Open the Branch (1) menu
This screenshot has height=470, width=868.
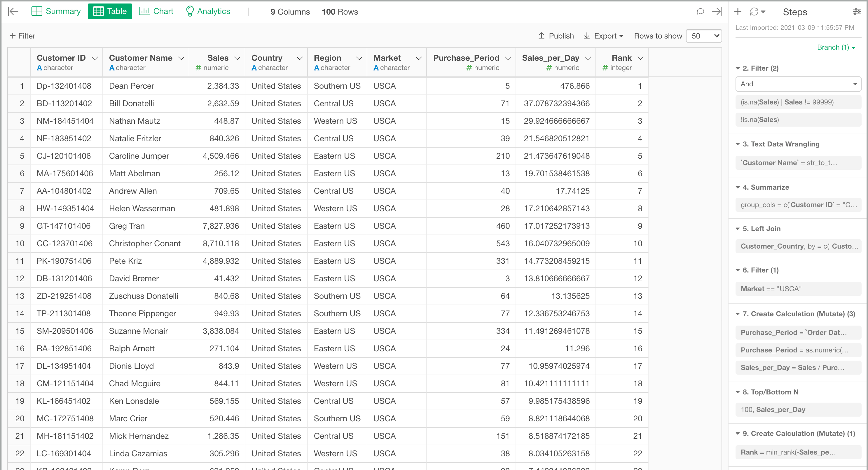point(836,47)
